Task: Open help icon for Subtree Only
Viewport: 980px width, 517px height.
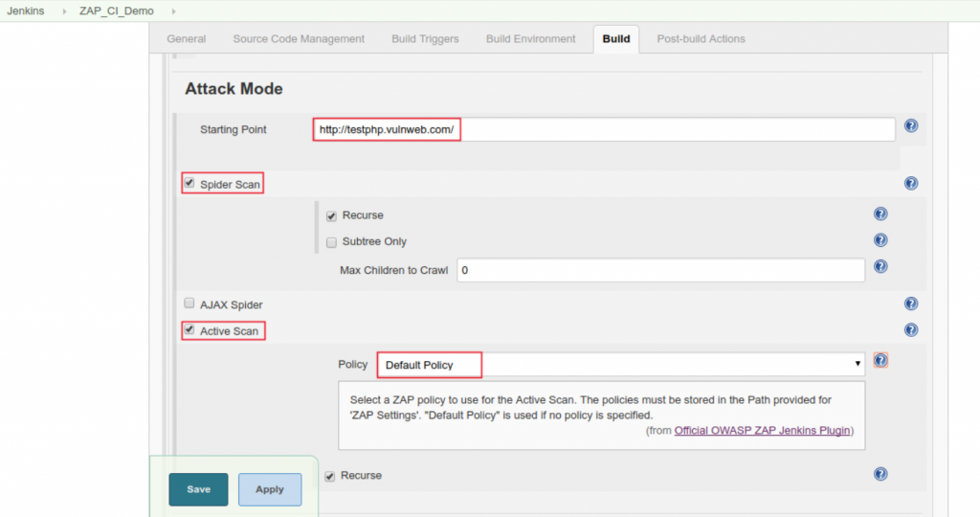Action: pos(880,240)
